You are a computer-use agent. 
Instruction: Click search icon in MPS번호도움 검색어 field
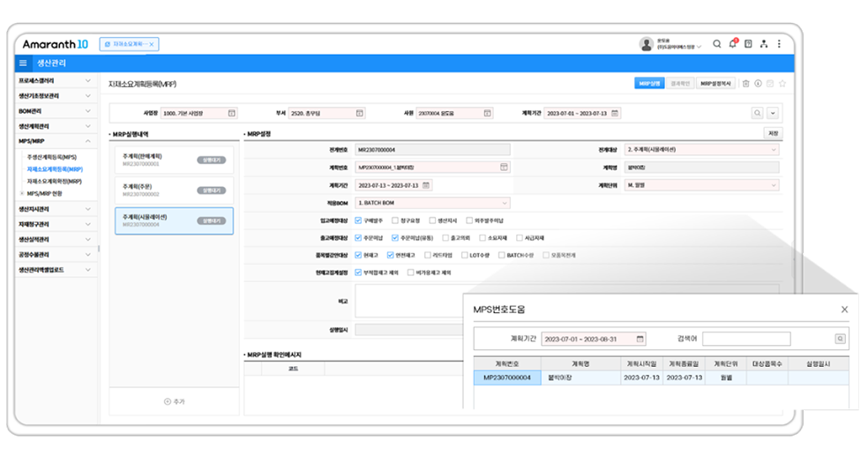pyautogui.click(x=840, y=339)
